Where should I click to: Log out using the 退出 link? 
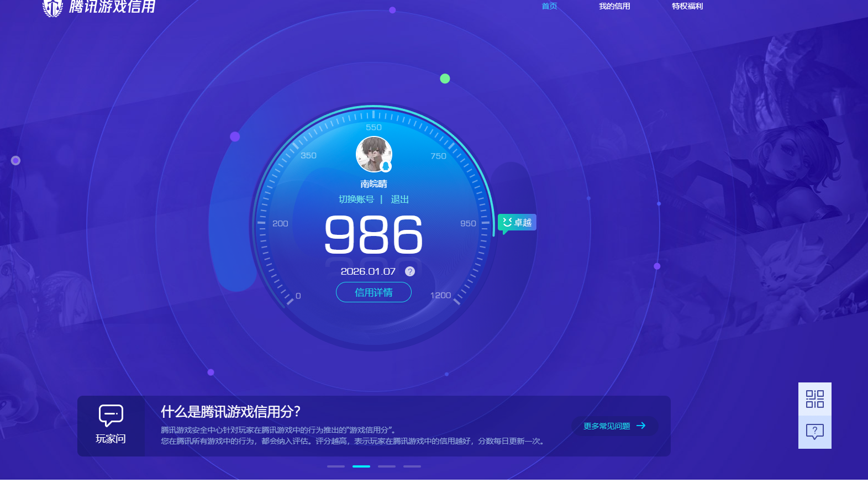[399, 200]
